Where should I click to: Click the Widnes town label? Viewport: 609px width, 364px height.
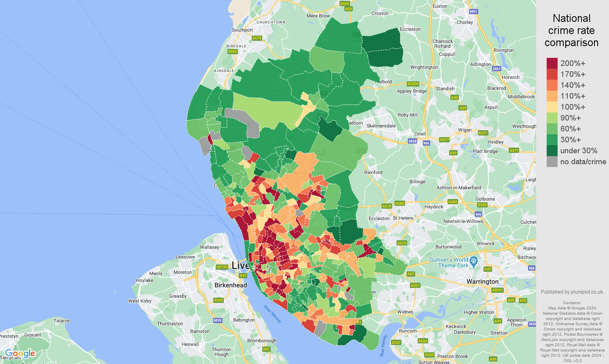(x=405, y=312)
